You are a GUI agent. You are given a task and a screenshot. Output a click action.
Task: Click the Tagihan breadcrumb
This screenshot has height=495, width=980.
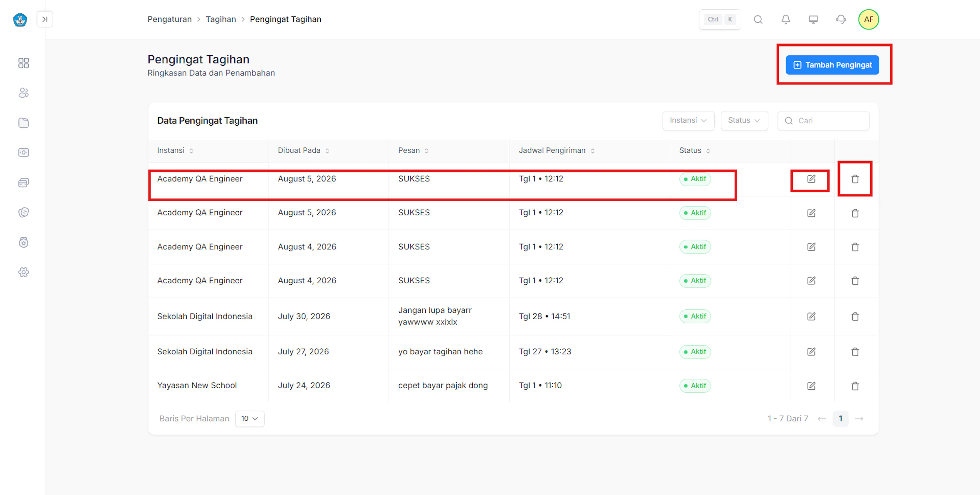221,19
